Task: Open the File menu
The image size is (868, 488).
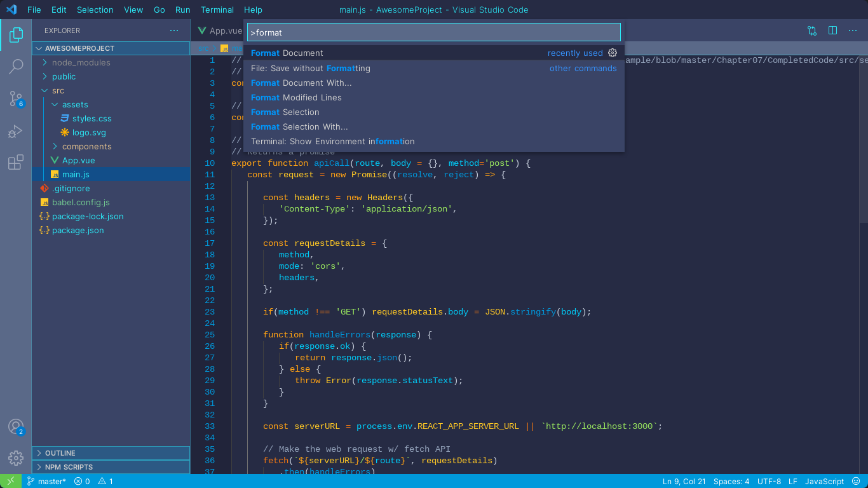Action: tap(34, 10)
